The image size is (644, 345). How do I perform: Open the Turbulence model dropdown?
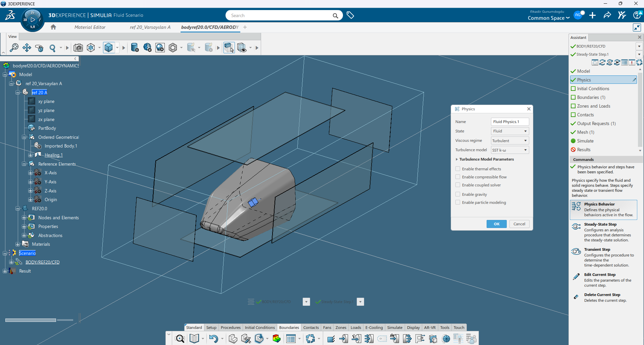[510, 150]
